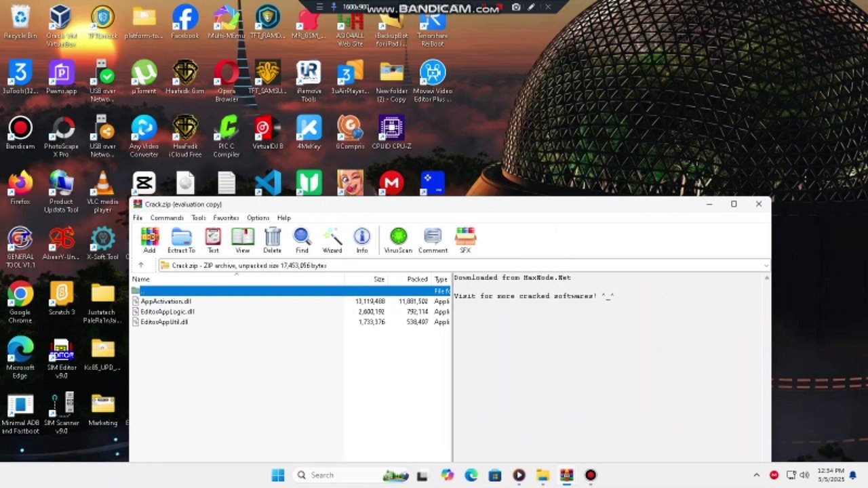Open VLC media player desktop shortcut
Viewport: 868px width, 488px height.
(x=102, y=192)
